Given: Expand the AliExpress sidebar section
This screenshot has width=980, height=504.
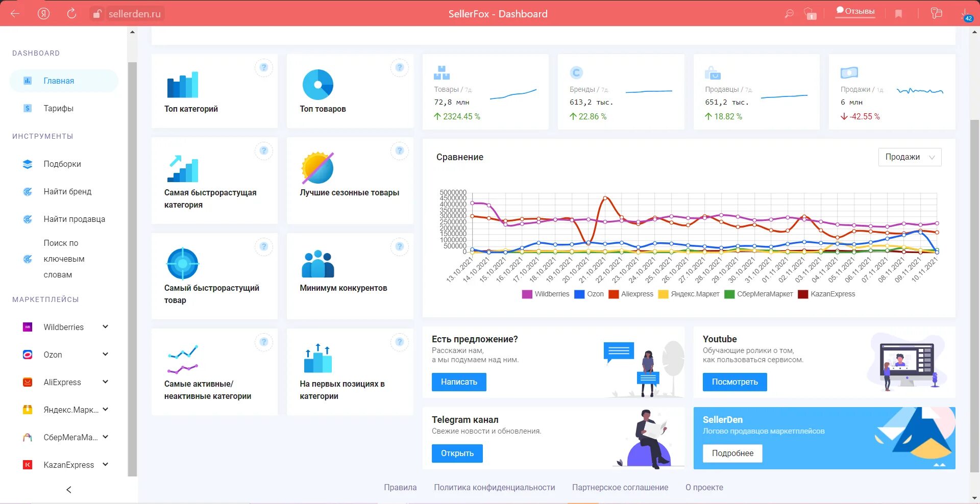Looking at the screenshot, I should (x=105, y=382).
